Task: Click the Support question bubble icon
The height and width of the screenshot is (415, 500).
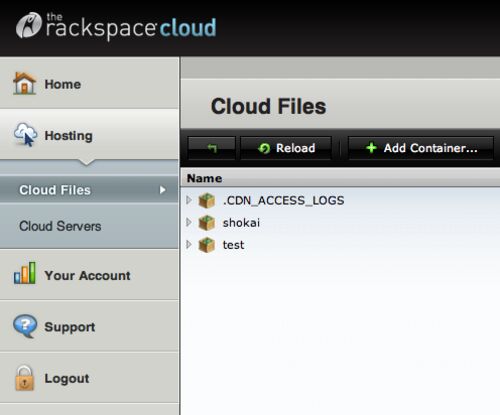Action: click(25, 326)
